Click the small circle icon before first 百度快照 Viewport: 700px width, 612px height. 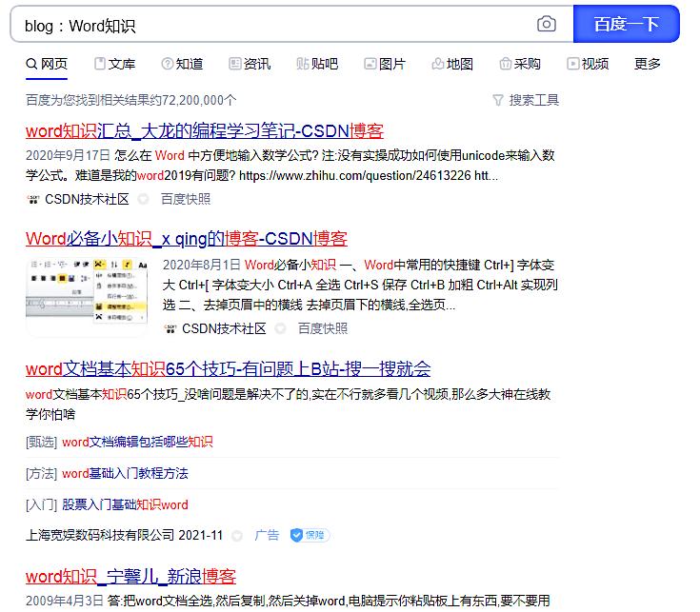pos(143,199)
